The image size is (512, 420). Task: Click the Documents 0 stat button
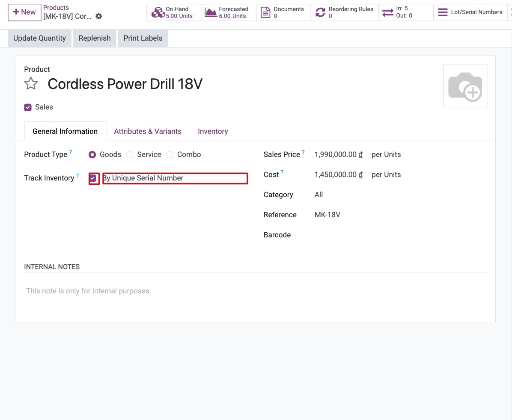(283, 12)
